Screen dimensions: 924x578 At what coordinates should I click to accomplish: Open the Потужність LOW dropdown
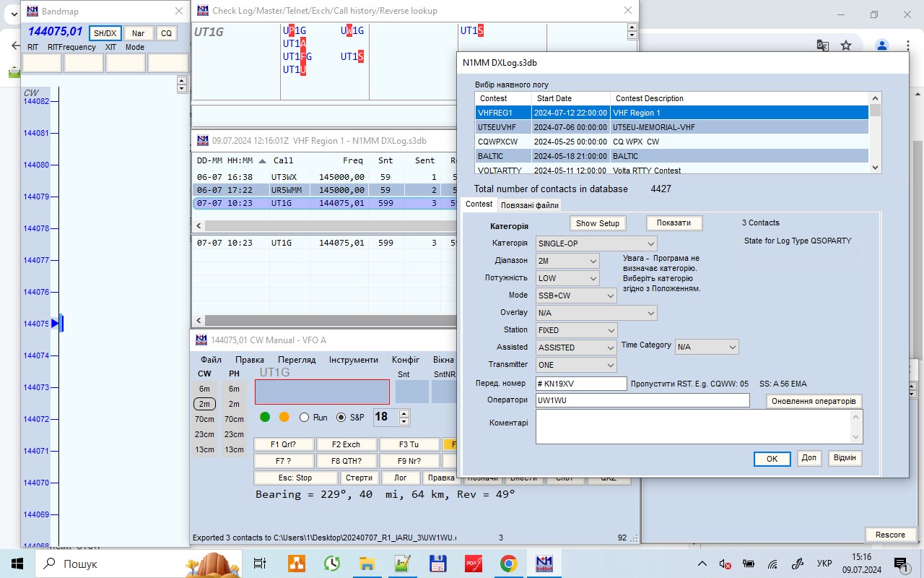pos(567,278)
